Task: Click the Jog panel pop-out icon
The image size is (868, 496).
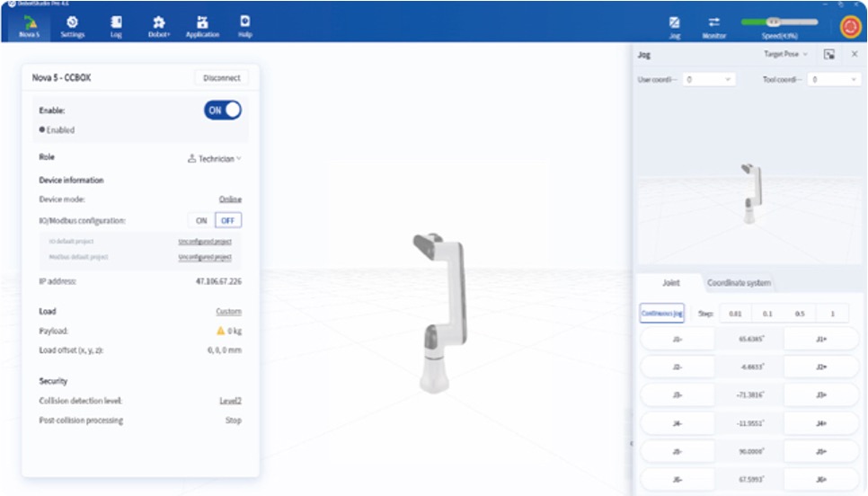Action: click(x=829, y=55)
